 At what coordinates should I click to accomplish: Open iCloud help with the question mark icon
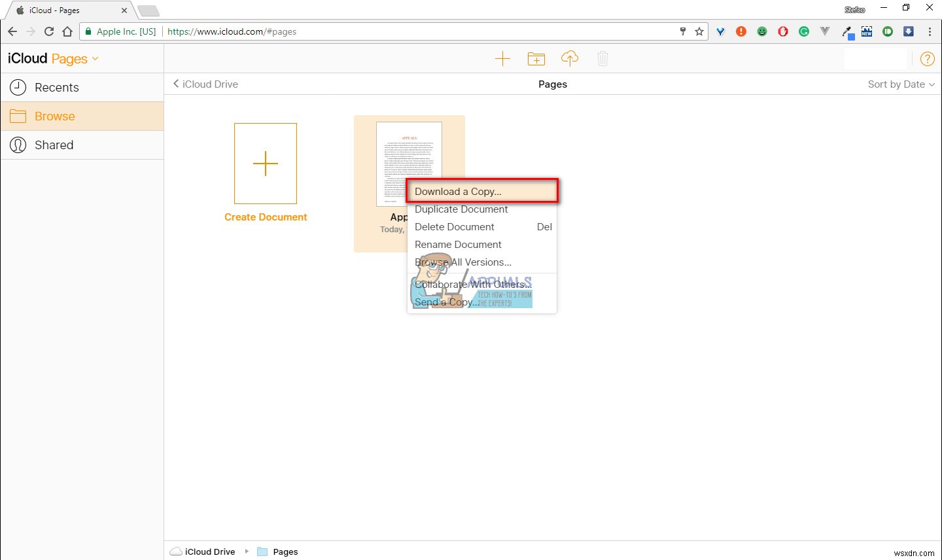click(927, 59)
